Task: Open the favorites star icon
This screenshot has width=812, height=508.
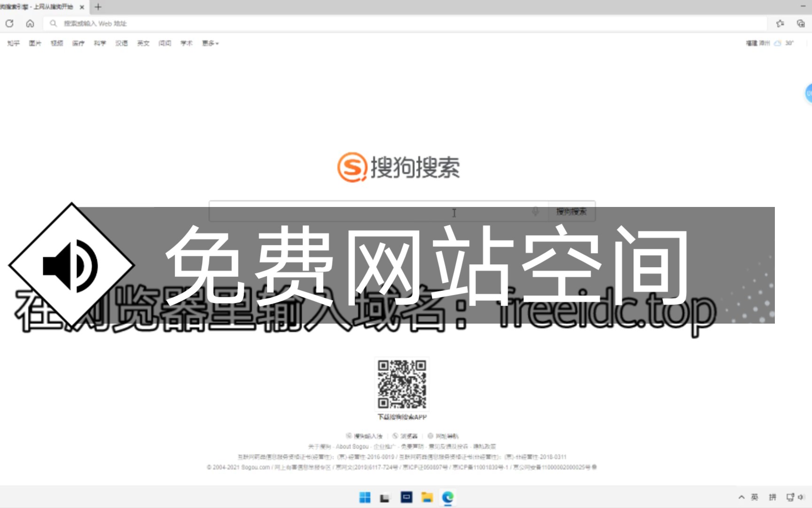Action: tap(780, 23)
